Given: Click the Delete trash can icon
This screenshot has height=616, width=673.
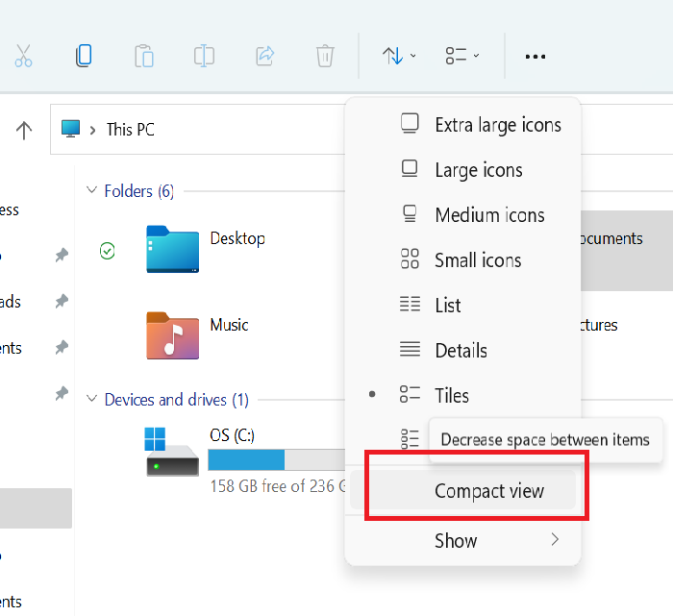Looking at the screenshot, I should click(325, 56).
